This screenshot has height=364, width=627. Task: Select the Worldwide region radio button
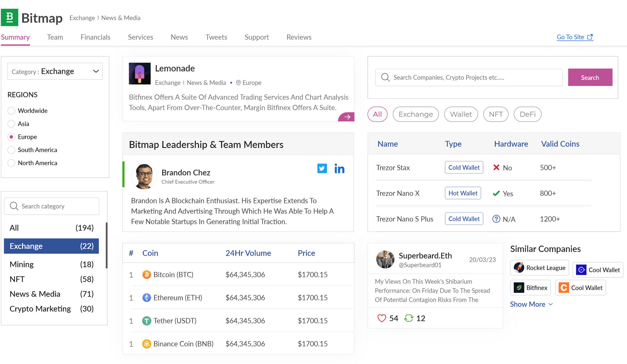[x=11, y=111]
